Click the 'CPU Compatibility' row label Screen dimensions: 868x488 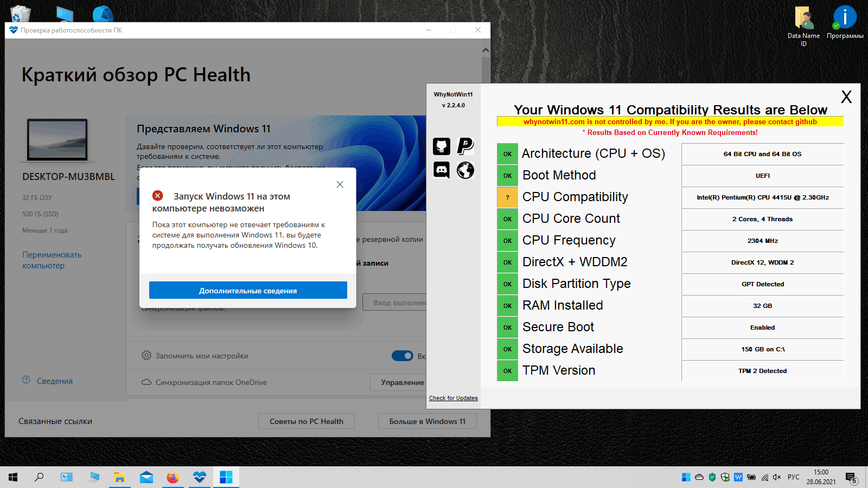(x=575, y=197)
